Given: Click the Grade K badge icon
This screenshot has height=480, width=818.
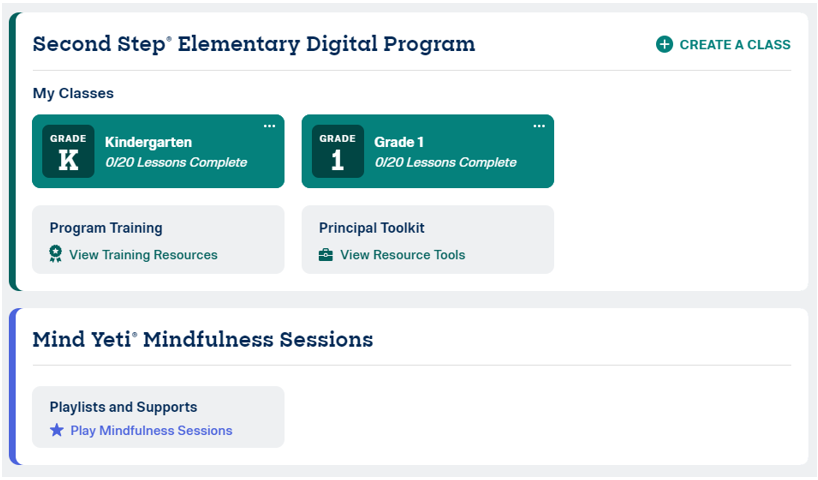Looking at the screenshot, I should (x=68, y=151).
